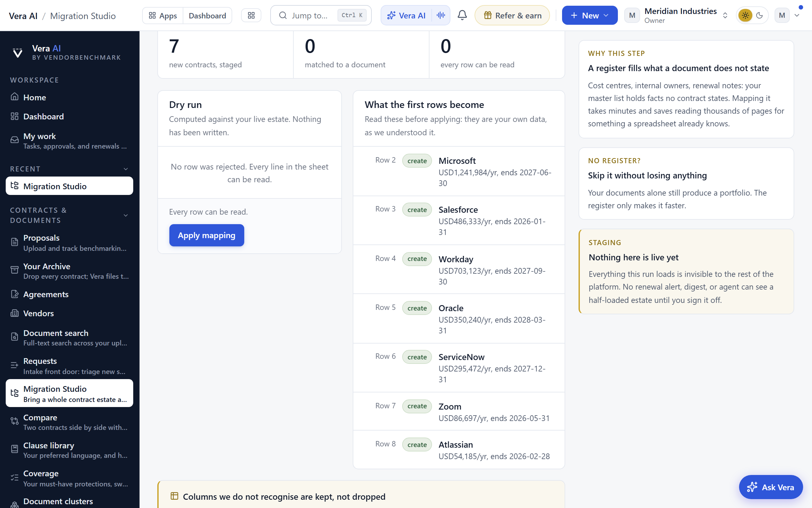Click create badge on ServiceNow row
This screenshot has width=812, height=508.
pyautogui.click(x=417, y=357)
